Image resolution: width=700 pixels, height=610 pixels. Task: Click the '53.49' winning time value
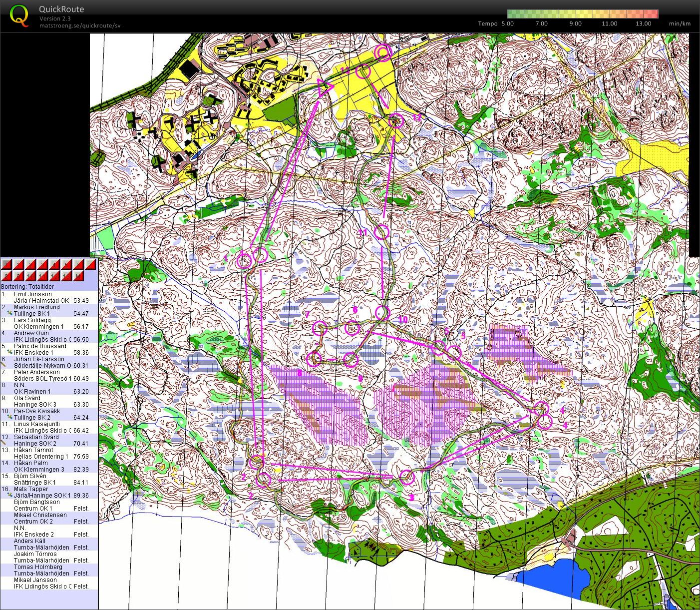point(81,301)
